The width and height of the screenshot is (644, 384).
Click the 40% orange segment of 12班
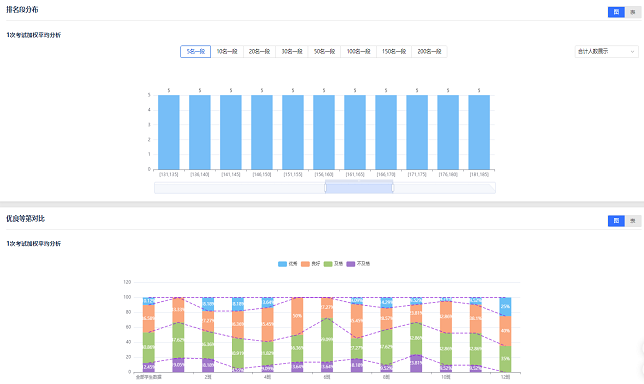click(x=505, y=331)
